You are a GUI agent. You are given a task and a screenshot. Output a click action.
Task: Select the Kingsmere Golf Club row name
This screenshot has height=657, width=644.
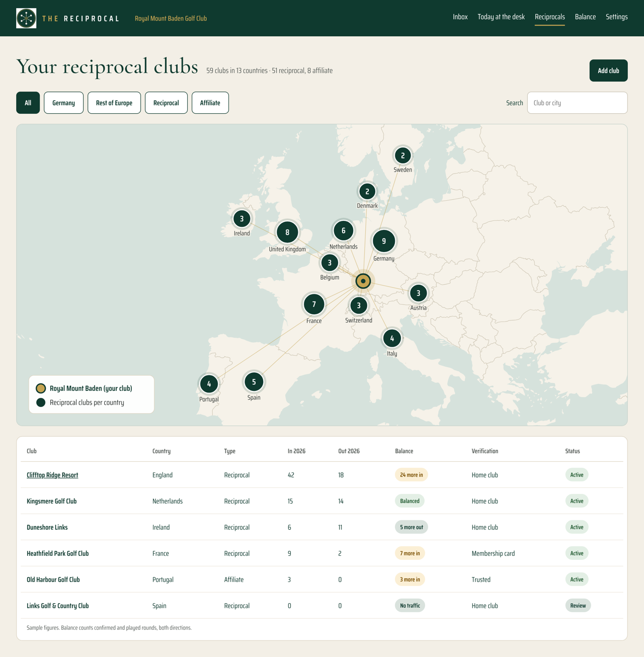(52, 501)
